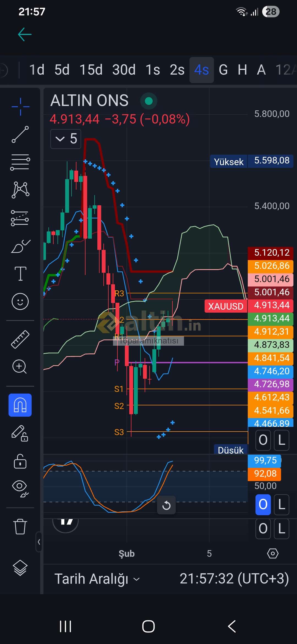Screen dimensions: 297x644
Task: Reset chart view with circular arrow button
Action: (x=166, y=505)
